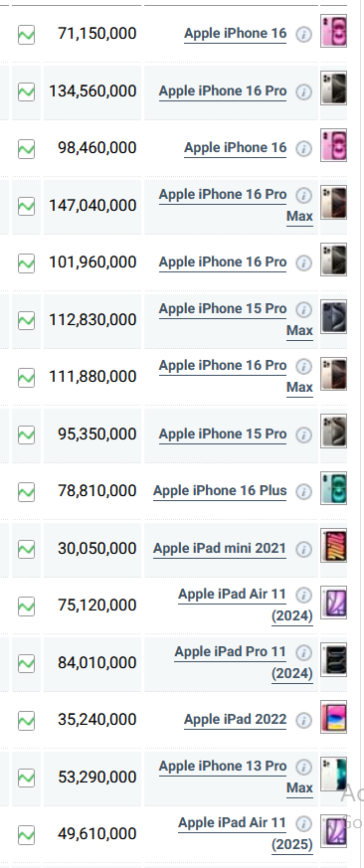
Task: Click the 84,010,000 price cell
Action: point(91,662)
